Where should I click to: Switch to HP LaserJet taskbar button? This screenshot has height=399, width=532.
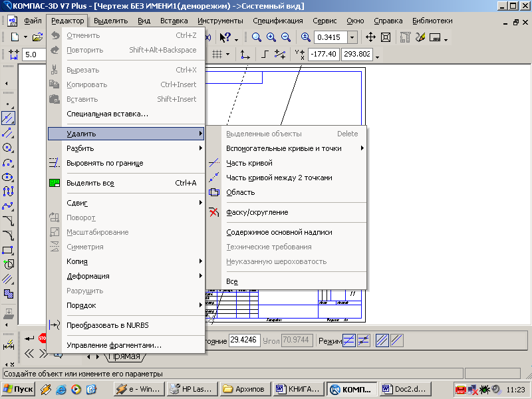point(192,389)
